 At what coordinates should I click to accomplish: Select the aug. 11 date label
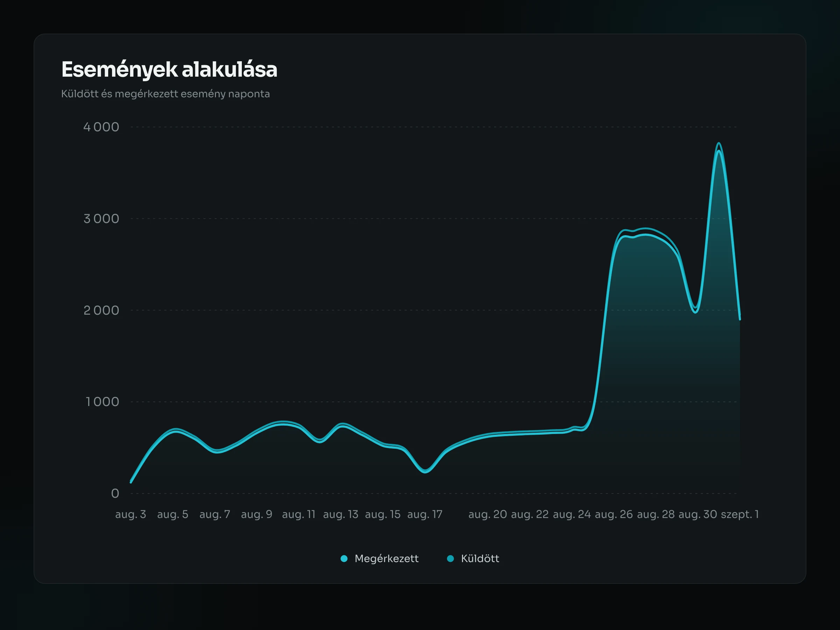click(299, 514)
